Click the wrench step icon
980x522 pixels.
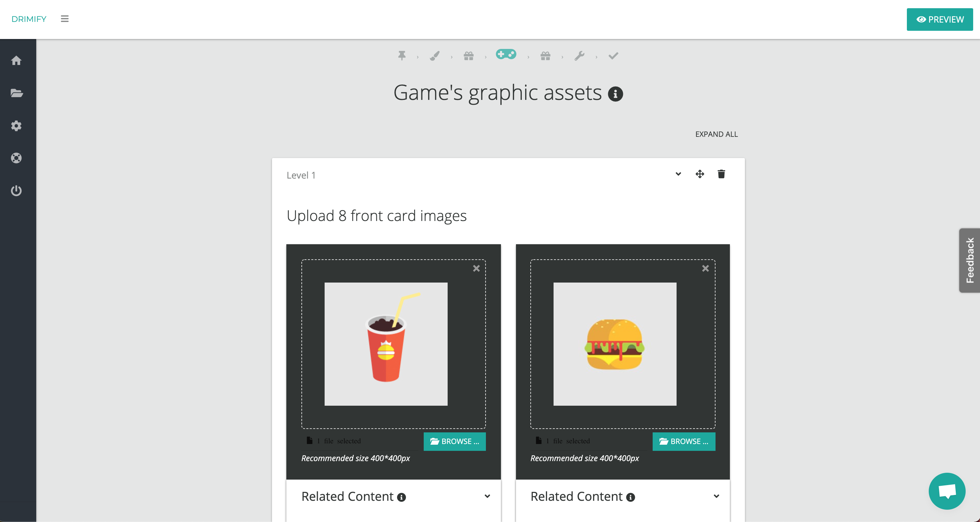click(x=579, y=56)
